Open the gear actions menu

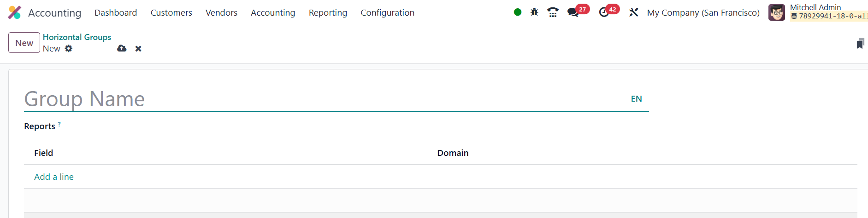[x=69, y=48]
